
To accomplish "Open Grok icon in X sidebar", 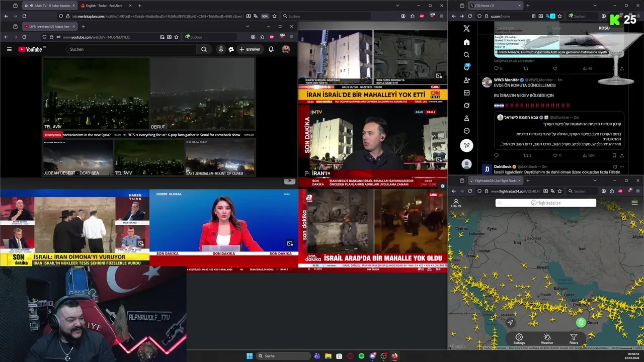I will [466, 105].
